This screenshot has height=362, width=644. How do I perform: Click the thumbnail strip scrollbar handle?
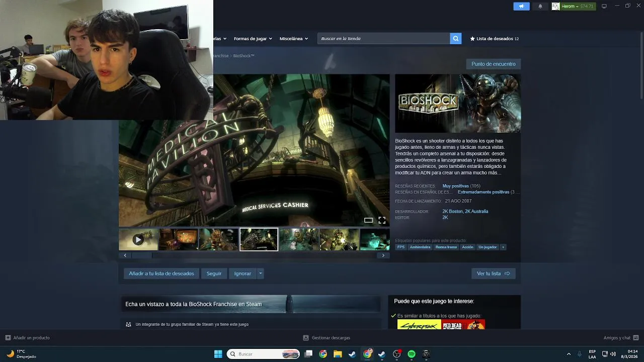point(142,255)
